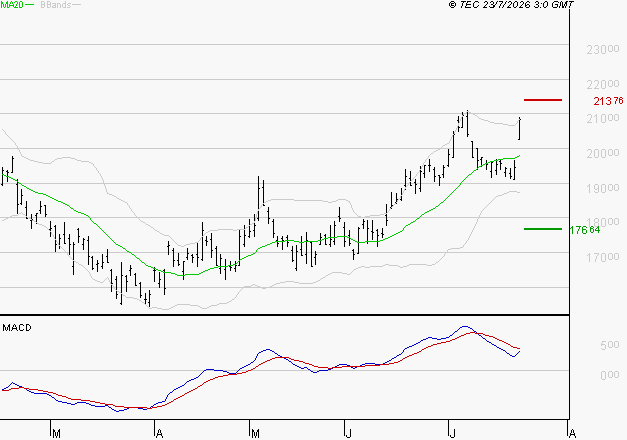Click the 220.00 price axis label
Image resolution: width=627 pixels, height=440 pixels.
pos(603,84)
